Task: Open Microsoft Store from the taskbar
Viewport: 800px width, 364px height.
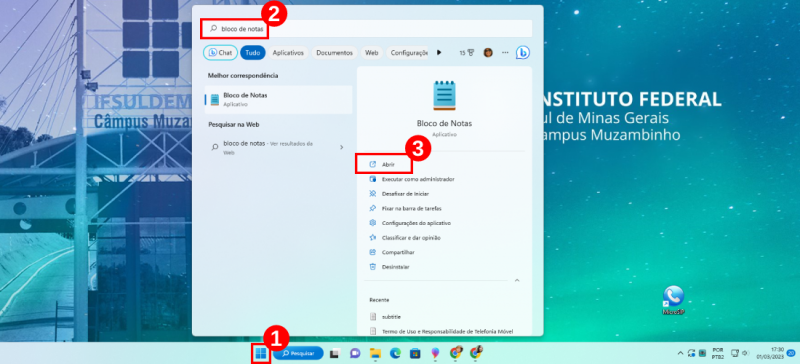Action: click(415, 353)
